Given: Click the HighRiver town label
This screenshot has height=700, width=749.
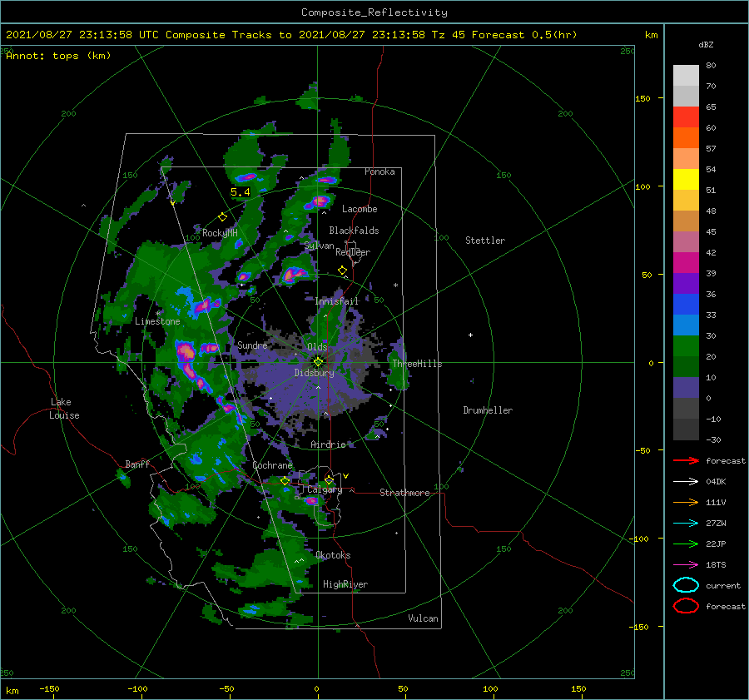Looking at the screenshot, I should (345, 584).
